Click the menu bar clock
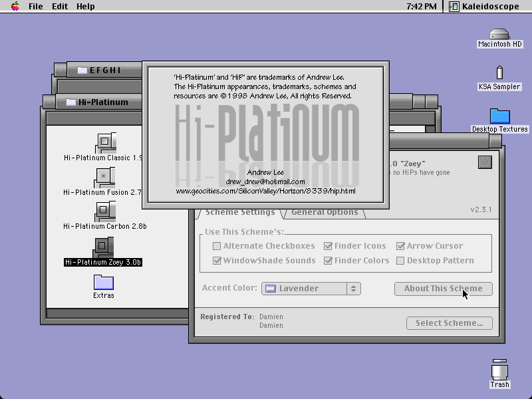The height and width of the screenshot is (399, 532). click(422, 6)
